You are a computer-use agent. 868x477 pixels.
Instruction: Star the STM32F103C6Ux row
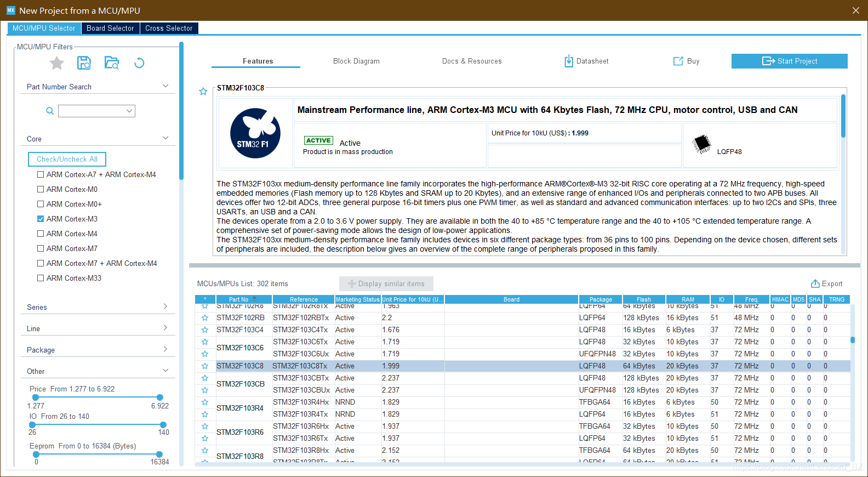coord(205,354)
